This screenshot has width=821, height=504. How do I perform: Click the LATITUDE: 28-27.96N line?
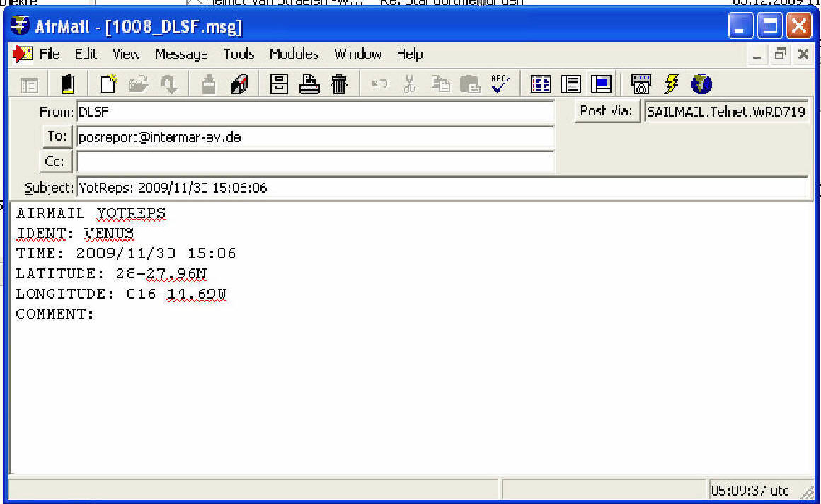(x=111, y=273)
